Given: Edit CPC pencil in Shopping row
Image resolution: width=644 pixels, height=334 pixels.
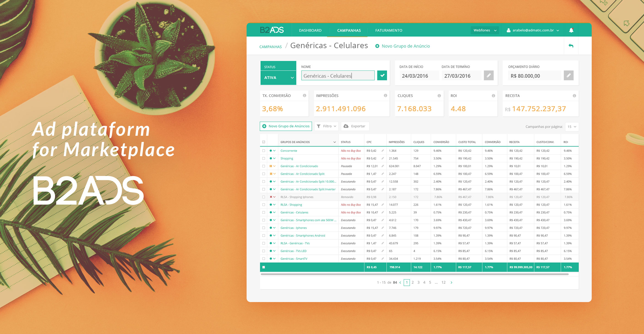Looking at the screenshot, I should click(x=383, y=158).
